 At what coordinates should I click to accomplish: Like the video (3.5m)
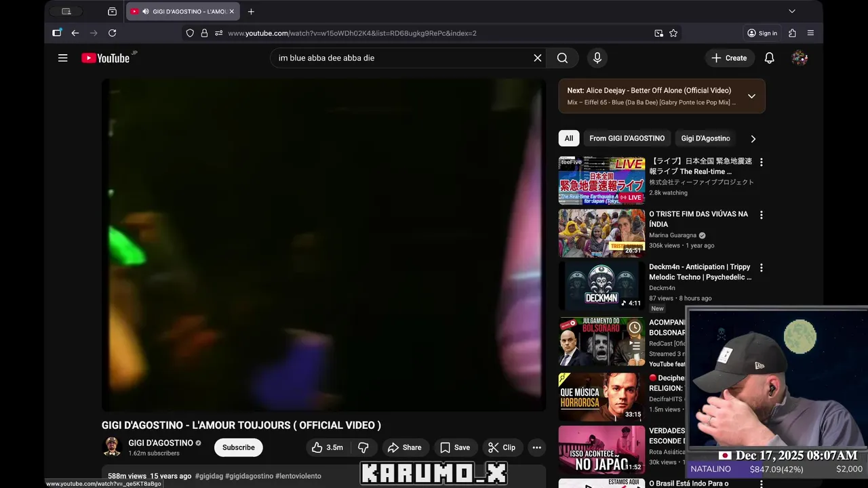(x=327, y=447)
